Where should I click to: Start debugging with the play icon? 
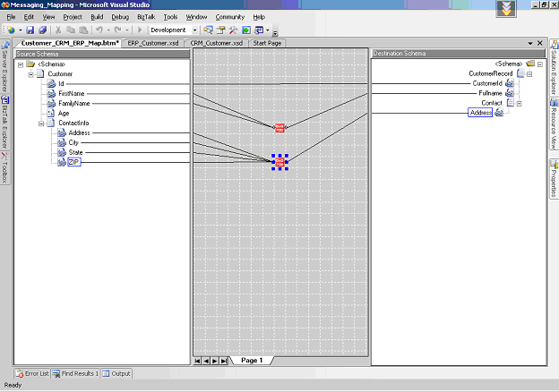tap(140, 30)
